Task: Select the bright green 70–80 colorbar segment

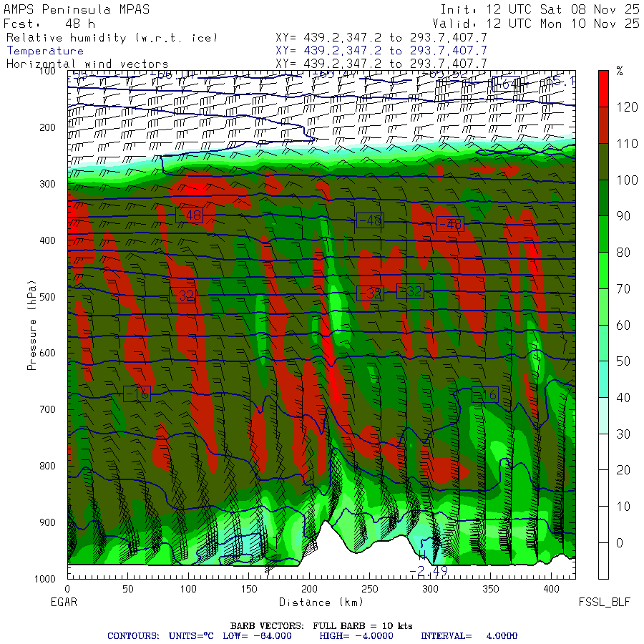Action: [603, 270]
